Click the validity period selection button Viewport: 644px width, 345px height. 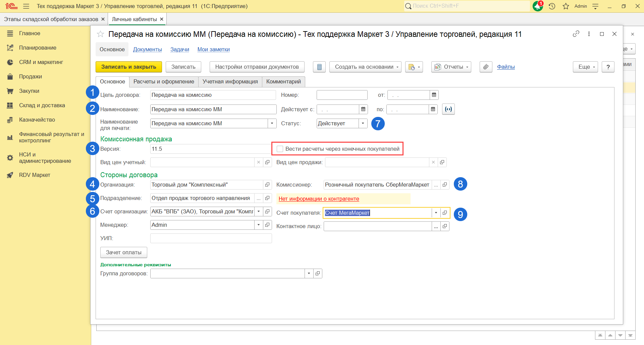[x=448, y=109]
